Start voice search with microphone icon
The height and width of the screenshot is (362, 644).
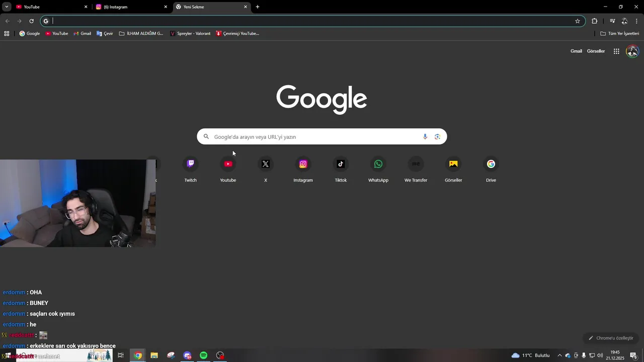tap(425, 137)
